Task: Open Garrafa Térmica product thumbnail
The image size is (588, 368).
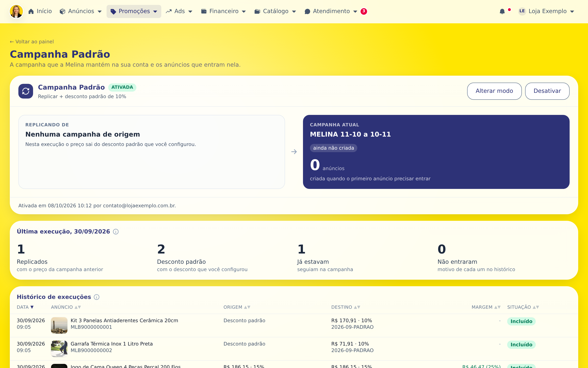Action: click(x=59, y=349)
